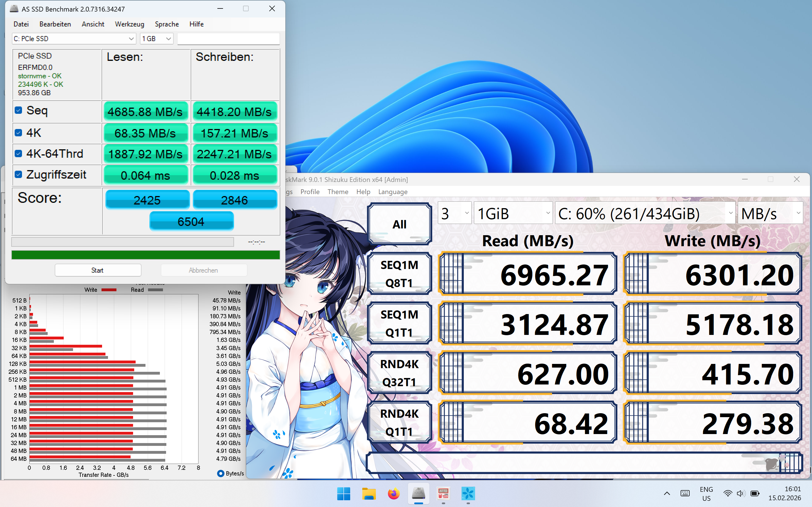Click the volume icon in the system tray
The width and height of the screenshot is (812, 507).
tap(741, 493)
